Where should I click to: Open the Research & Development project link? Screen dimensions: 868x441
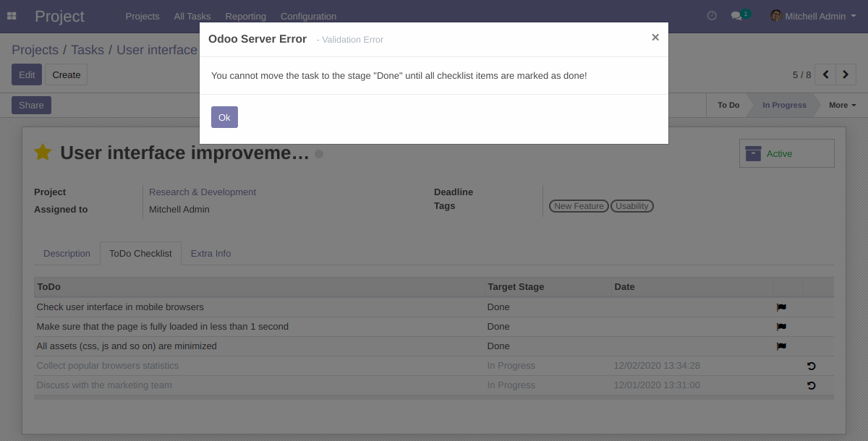[x=202, y=192]
